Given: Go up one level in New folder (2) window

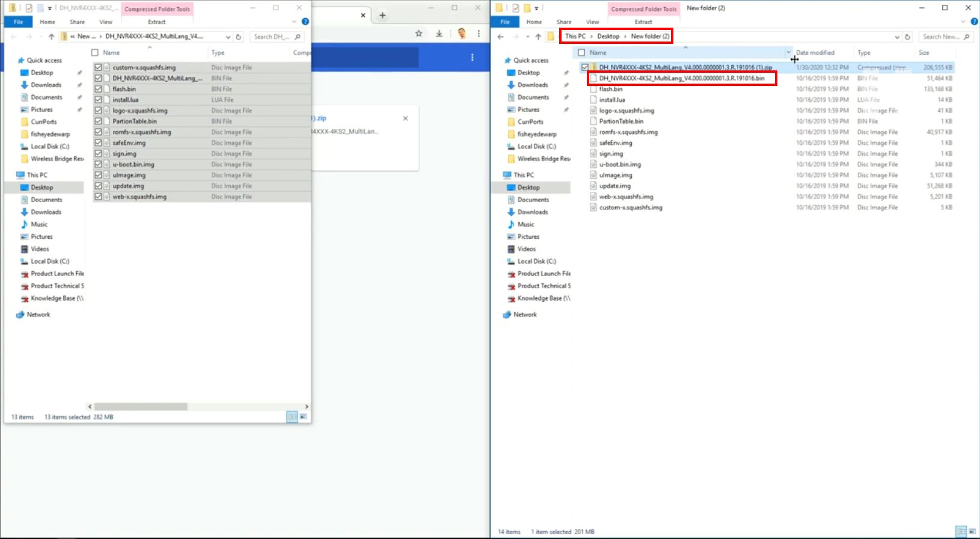Looking at the screenshot, I should pyautogui.click(x=538, y=37).
